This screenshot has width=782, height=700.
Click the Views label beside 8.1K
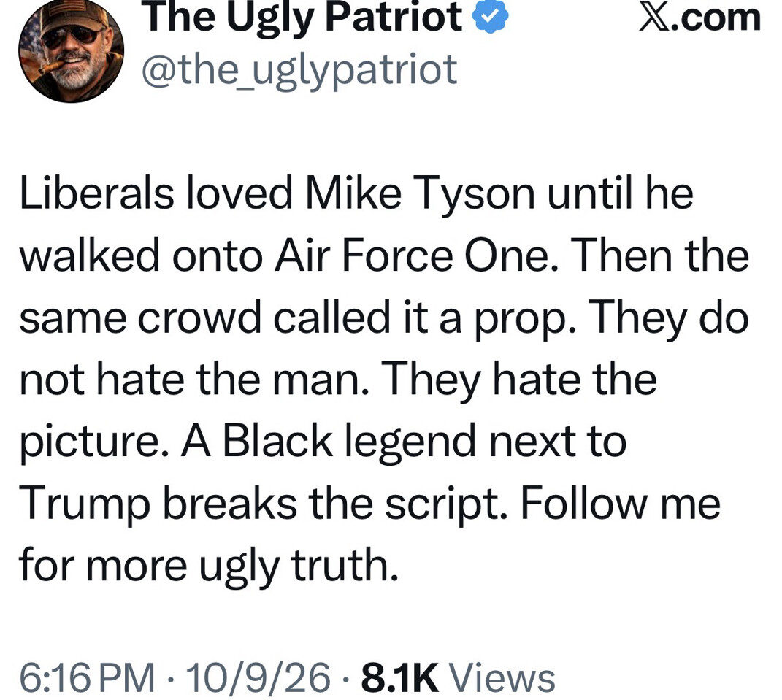click(x=502, y=677)
